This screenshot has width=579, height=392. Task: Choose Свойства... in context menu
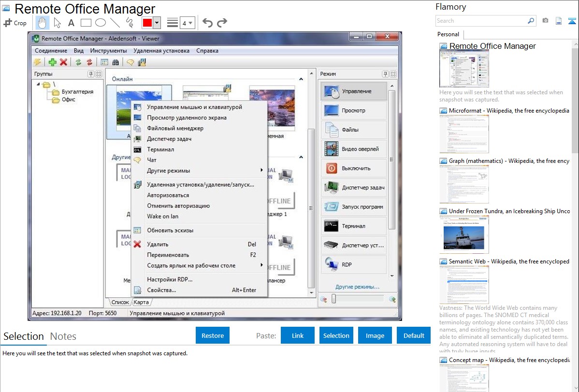pos(200,290)
